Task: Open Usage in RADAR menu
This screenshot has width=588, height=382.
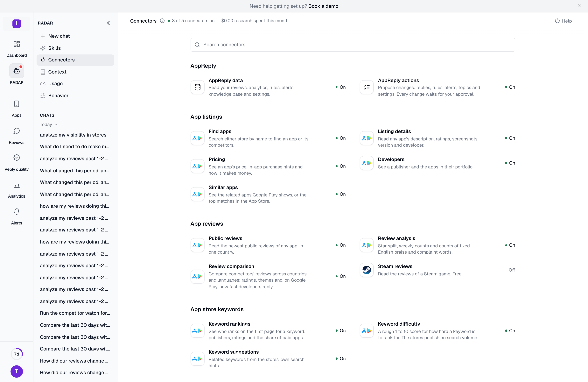Action: click(75, 83)
